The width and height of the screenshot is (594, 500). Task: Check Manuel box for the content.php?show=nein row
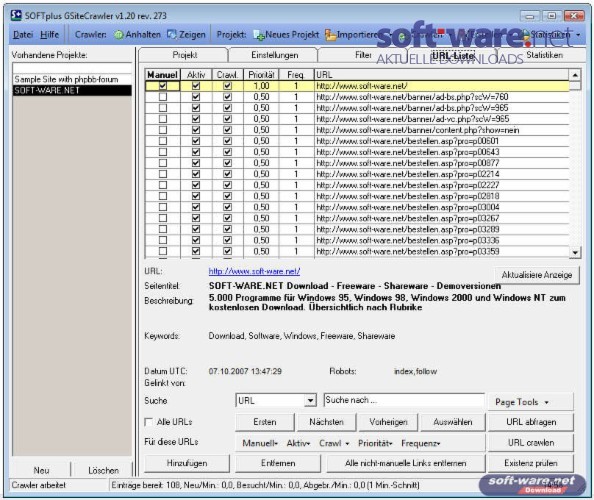(163, 130)
